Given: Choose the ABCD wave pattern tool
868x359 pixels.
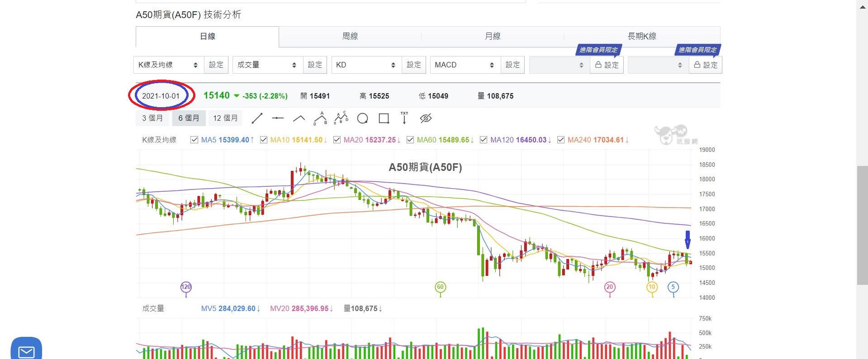Looking at the screenshot, I should (x=341, y=118).
